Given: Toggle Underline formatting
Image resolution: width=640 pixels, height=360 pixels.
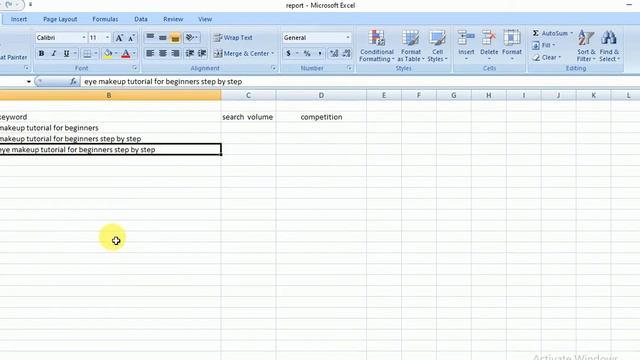Looking at the screenshot, I should click(66, 53).
